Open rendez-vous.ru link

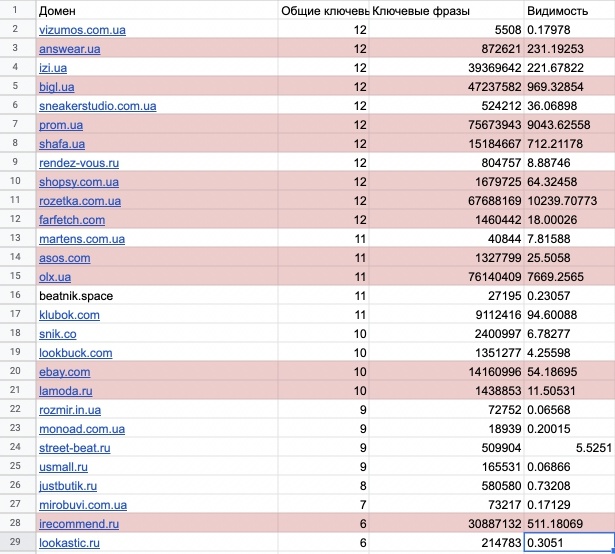click(79, 163)
